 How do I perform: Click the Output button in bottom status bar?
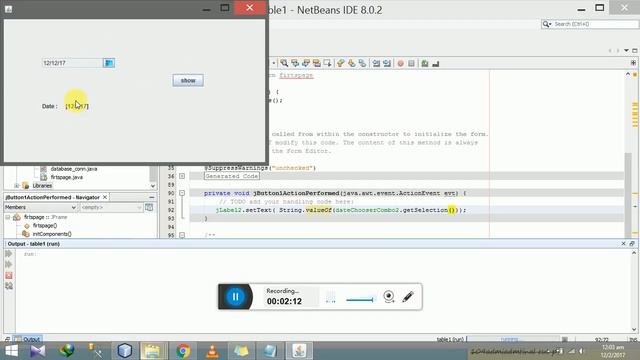pos(27,339)
